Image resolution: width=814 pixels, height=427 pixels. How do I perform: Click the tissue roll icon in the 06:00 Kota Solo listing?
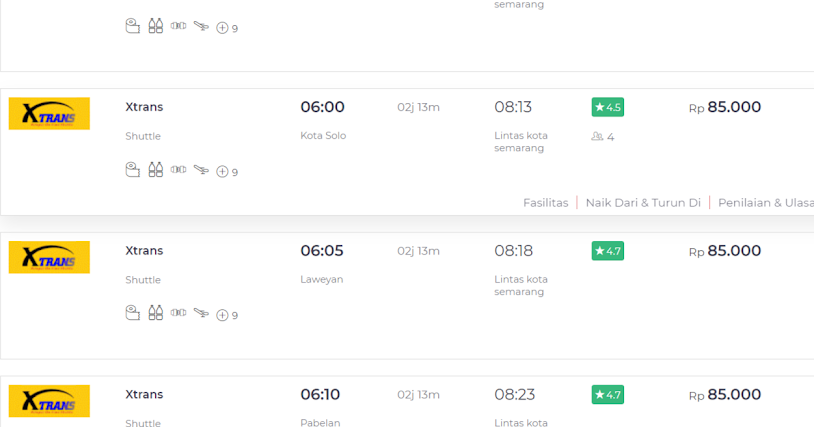132,170
